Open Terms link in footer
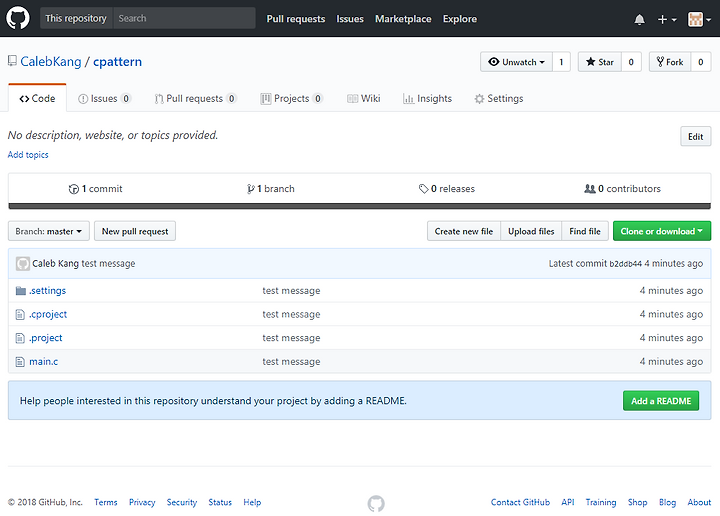This screenshot has height=516, width=720. [x=106, y=502]
